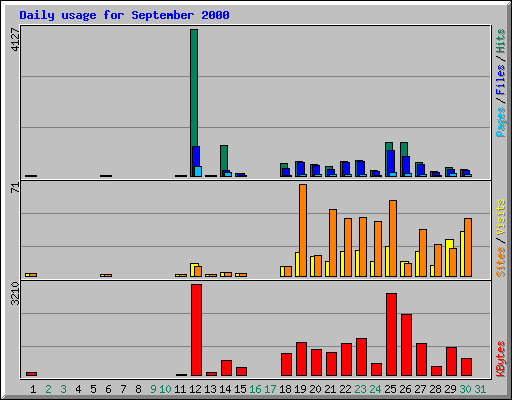The image size is (512, 400).
Task: Click day label 5 on x-axis
Action: (x=93, y=389)
